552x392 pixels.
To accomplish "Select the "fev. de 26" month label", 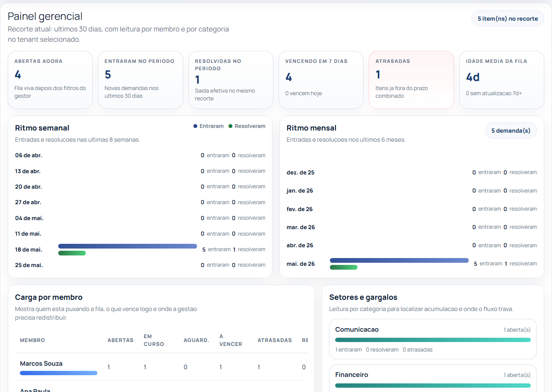I will (300, 209).
